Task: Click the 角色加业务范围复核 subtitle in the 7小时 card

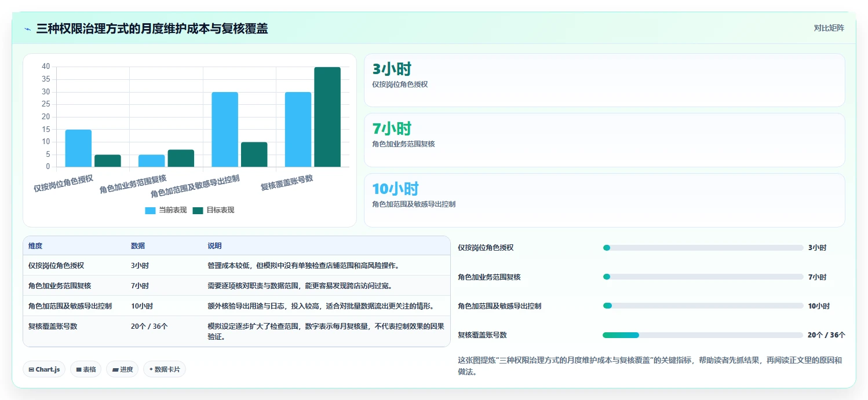Action: (403, 144)
